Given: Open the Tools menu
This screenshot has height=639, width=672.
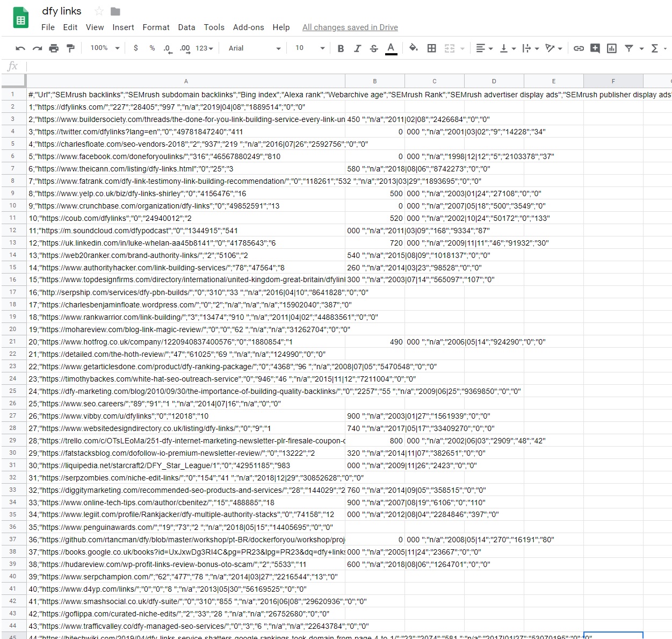Looking at the screenshot, I should click(x=214, y=27).
